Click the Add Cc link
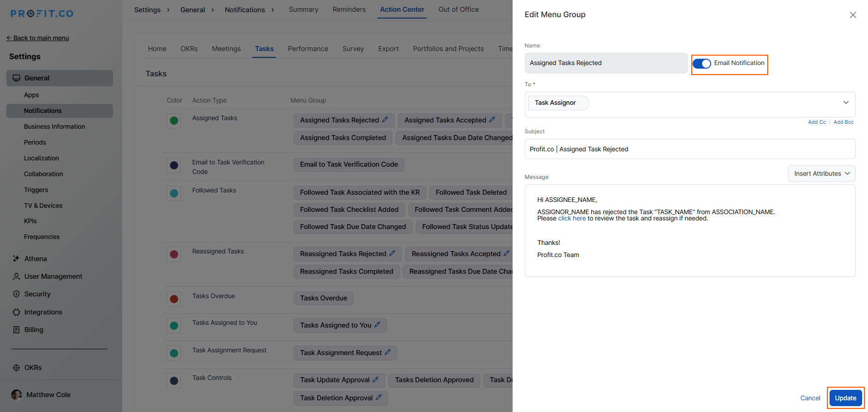 [x=816, y=122]
